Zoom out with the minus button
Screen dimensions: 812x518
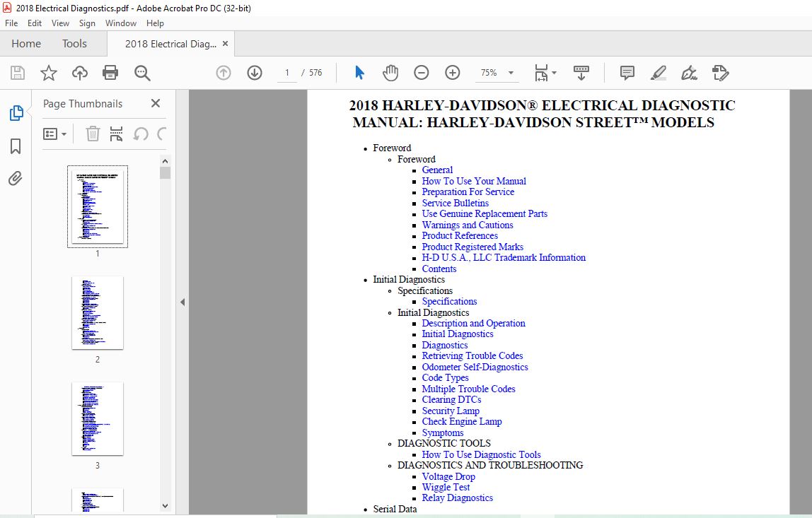click(422, 73)
